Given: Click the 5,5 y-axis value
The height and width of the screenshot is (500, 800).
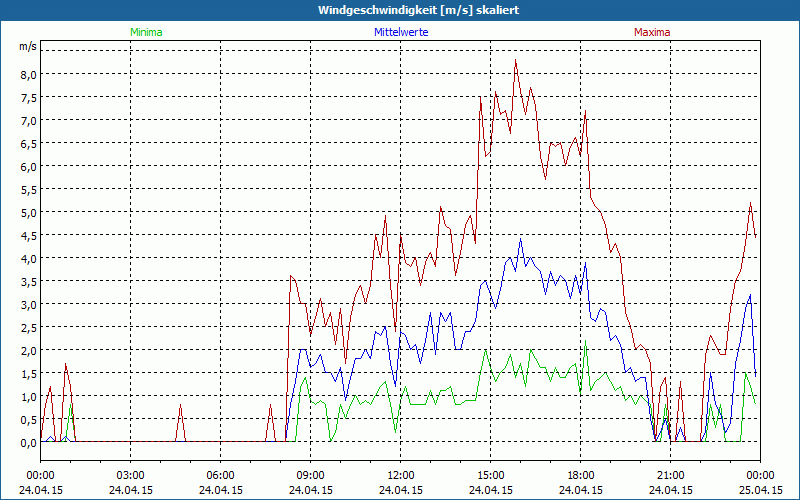Looking at the screenshot, I should coord(29,189).
